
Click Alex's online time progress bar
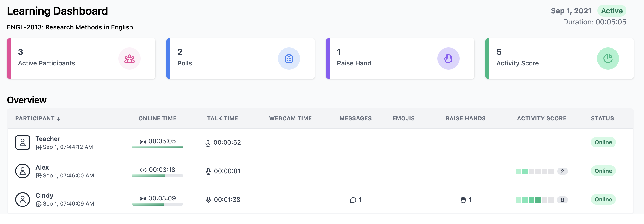click(x=157, y=176)
